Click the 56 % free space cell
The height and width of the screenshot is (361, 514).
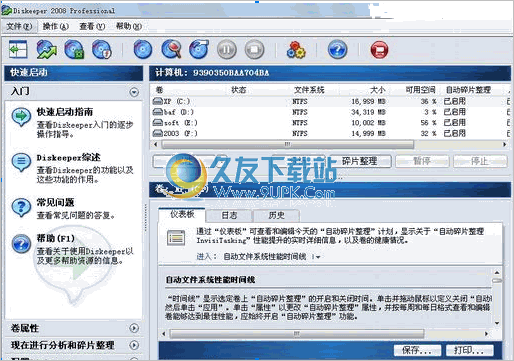click(x=428, y=122)
